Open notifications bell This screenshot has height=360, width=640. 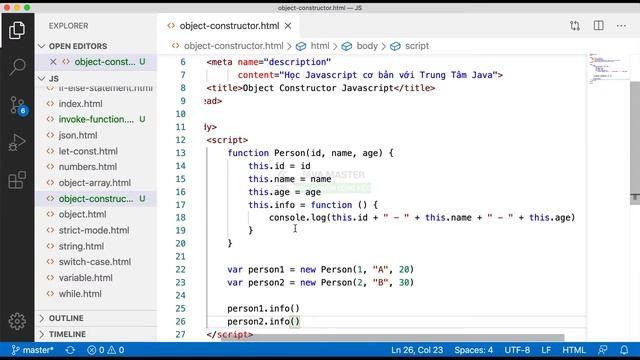click(624, 350)
